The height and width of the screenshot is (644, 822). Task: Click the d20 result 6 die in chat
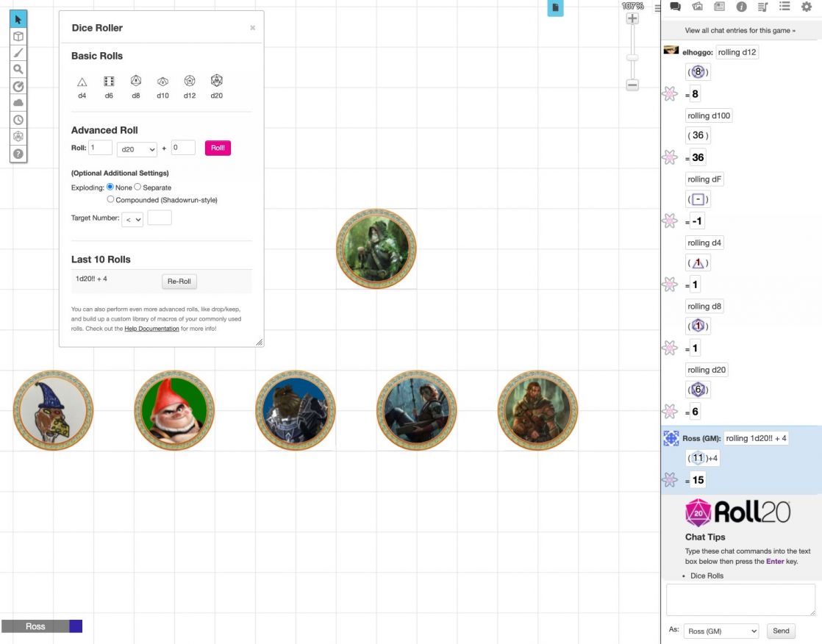click(x=697, y=390)
